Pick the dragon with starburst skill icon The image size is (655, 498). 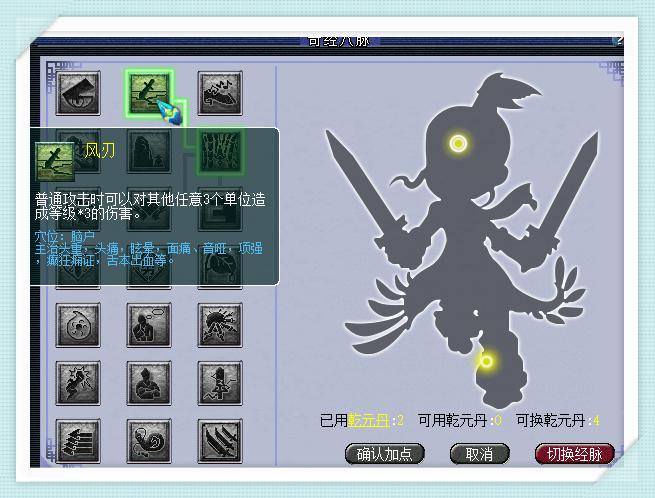tap(78, 383)
